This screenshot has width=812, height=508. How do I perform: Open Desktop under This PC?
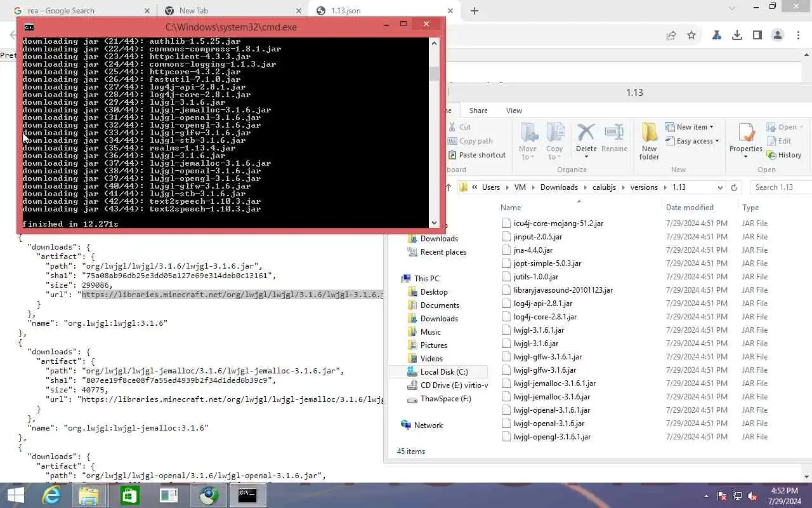434,292
